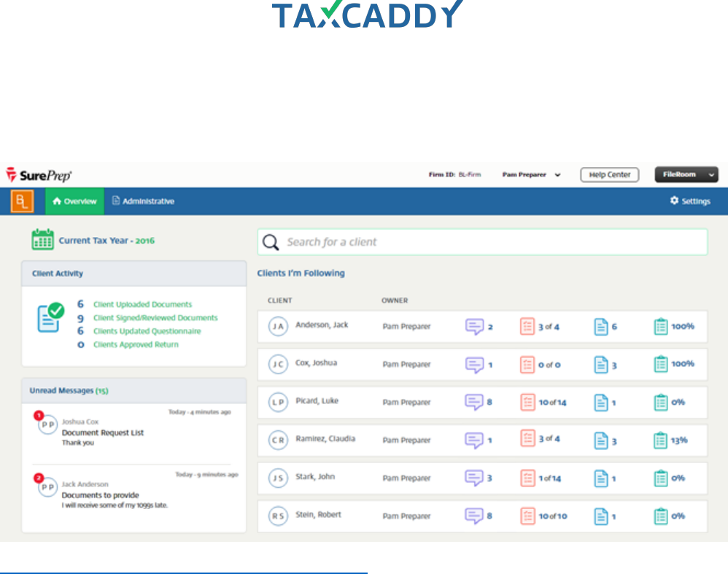Open Stein, Robert documents icon
Screen dimensions: 728x574
601,516
